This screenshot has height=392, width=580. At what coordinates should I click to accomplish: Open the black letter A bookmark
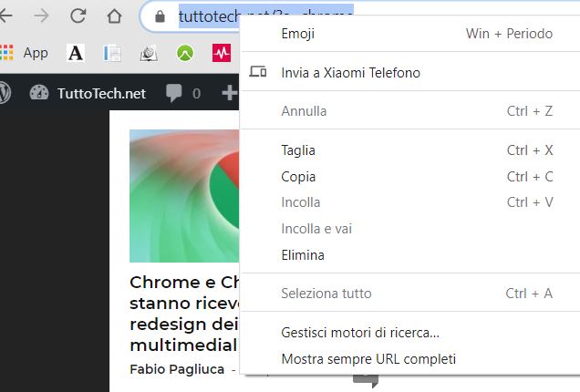click(76, 53)
